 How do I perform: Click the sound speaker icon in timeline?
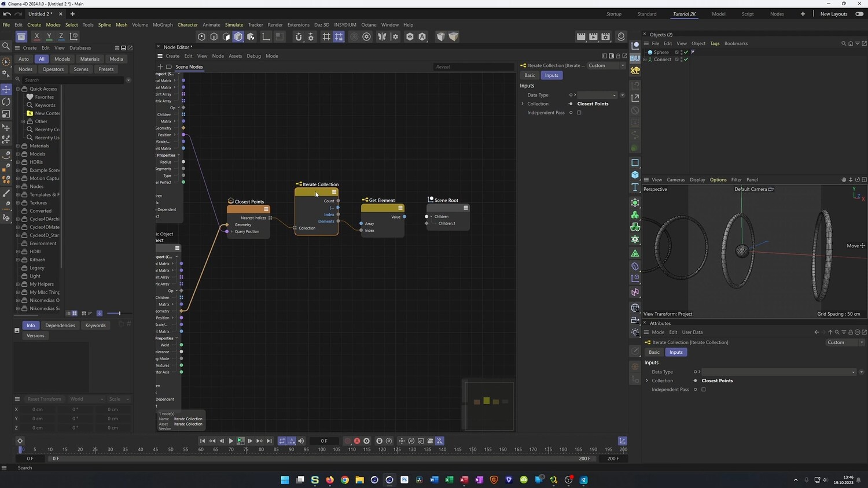[x=301, y=441]
